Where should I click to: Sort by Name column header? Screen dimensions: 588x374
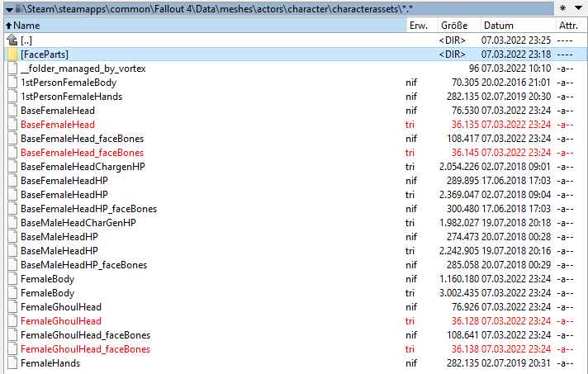point(205,26)
